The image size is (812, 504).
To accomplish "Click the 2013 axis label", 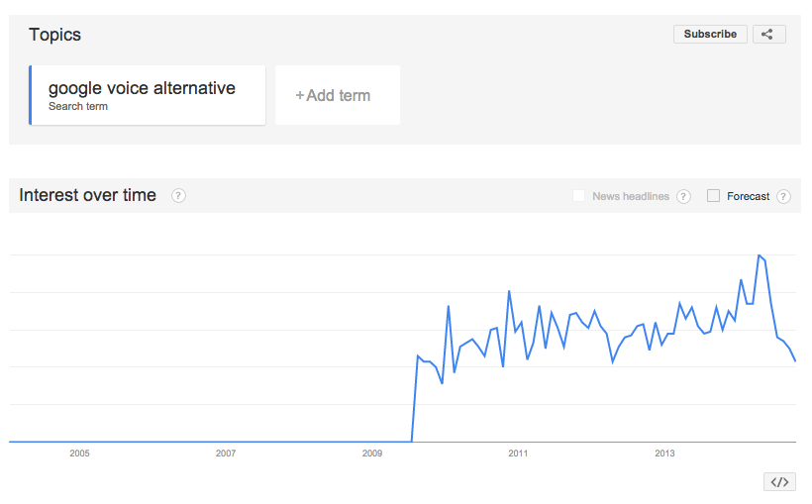I will [664, 454].
